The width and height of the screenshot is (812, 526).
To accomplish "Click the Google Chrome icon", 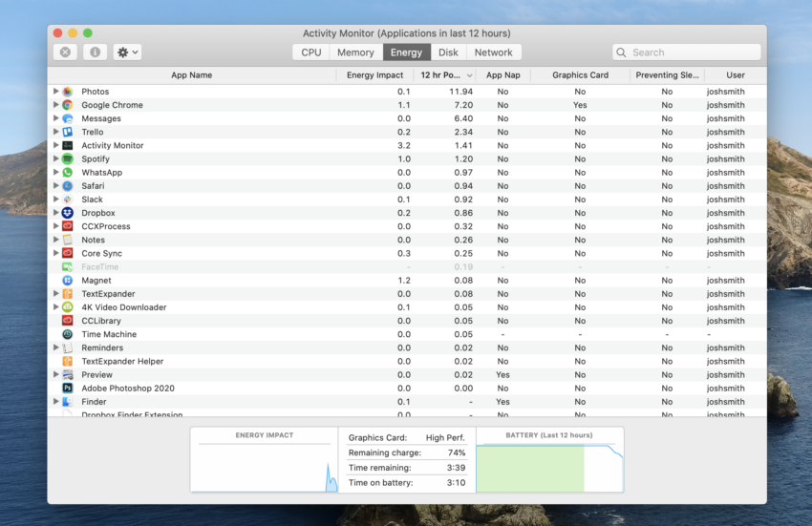I will point(67,105).
